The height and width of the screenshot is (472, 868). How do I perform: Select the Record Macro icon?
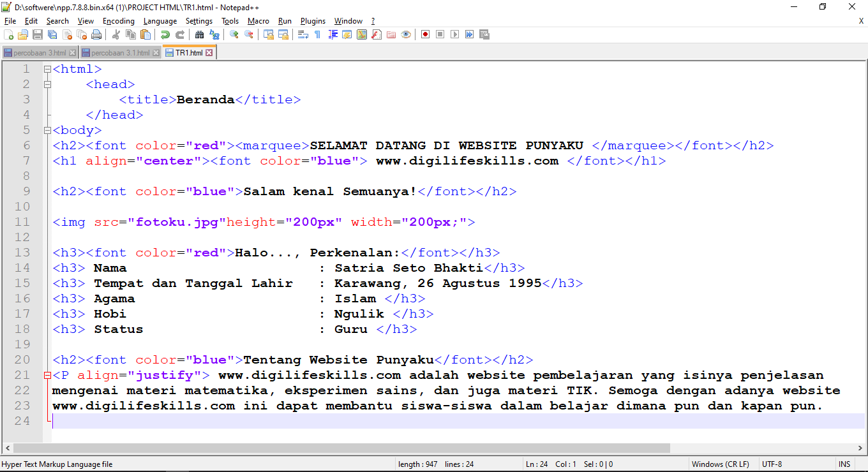(425, 34)
